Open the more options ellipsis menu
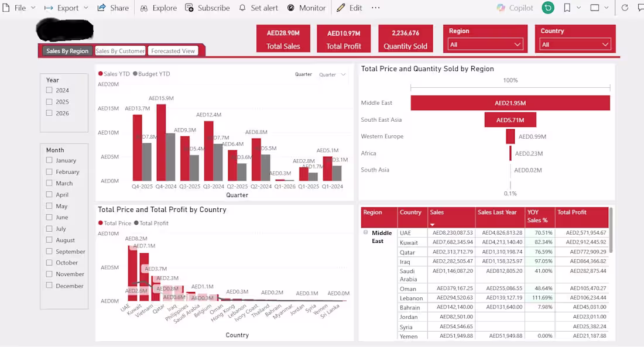 coord(375,8)
